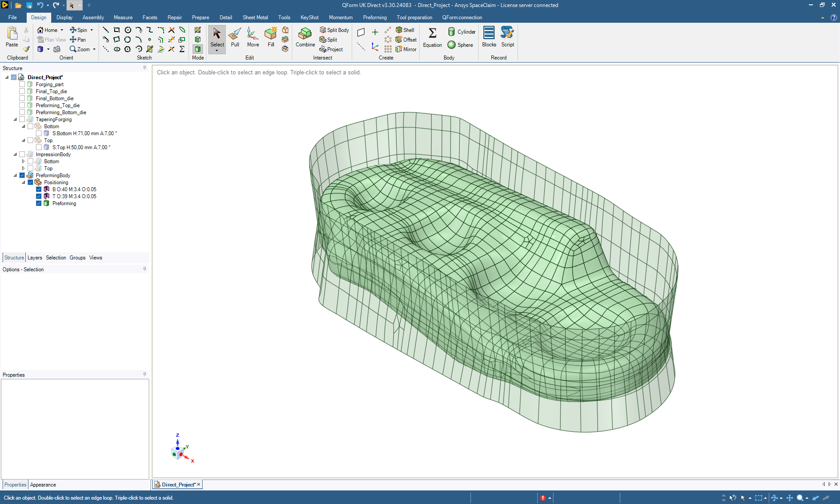The width and height of the screenshot is (840, 504).
Task: Enable the Forging_part checkbox
Action: 22,84
